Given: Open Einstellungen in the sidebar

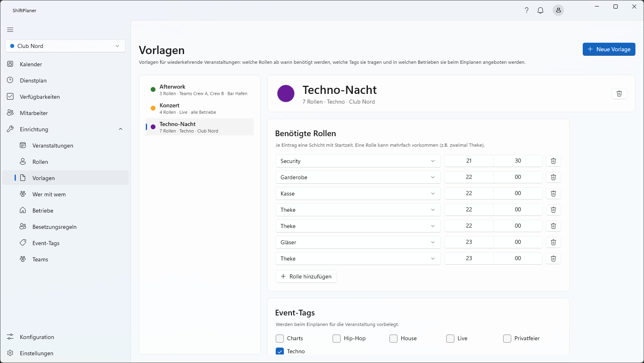Looking at the screenshot, I should [x=65, y=353].
